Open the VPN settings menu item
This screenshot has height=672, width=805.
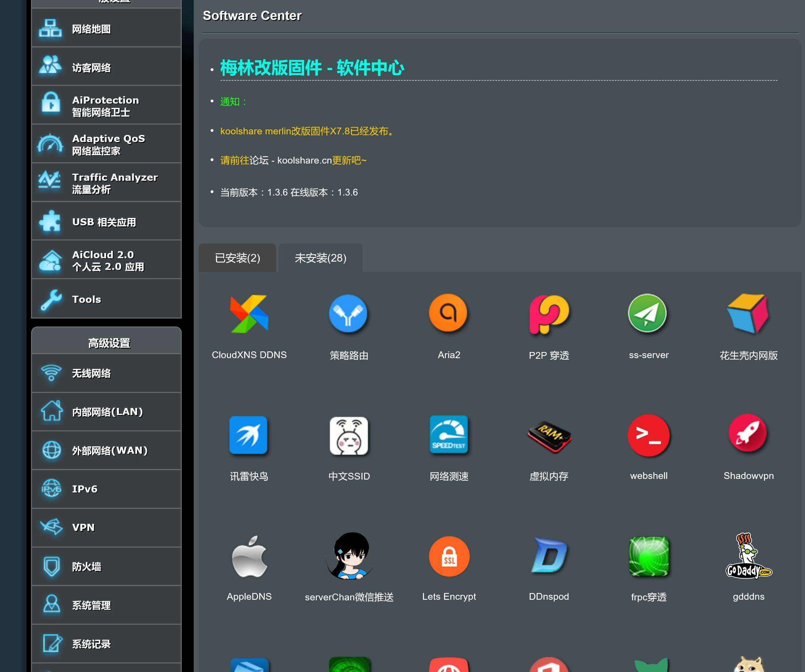pyautogui.click(x=106, y=527)
